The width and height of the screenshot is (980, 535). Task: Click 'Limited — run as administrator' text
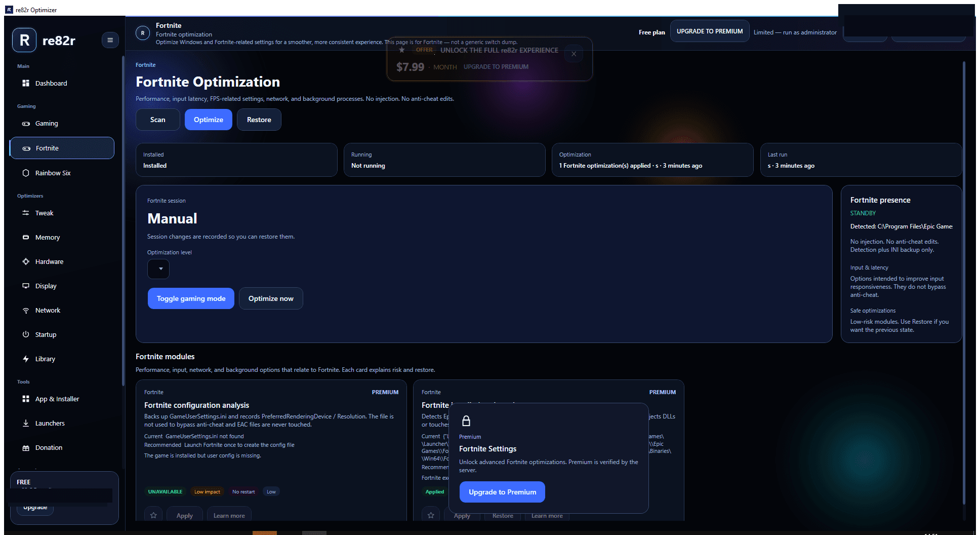795,32
